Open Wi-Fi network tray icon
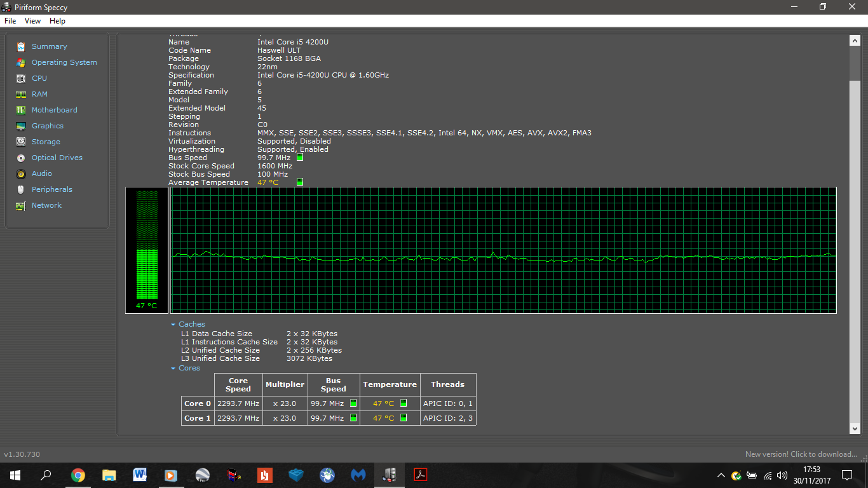This screenshot has width=868, height=488. 768,475
